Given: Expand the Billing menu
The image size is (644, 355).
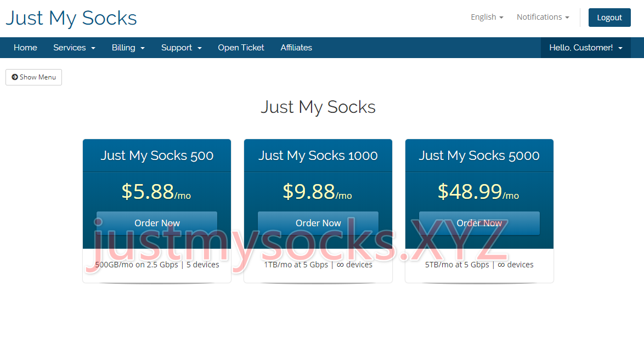Looking at the screenshot, I should (128, 48).
